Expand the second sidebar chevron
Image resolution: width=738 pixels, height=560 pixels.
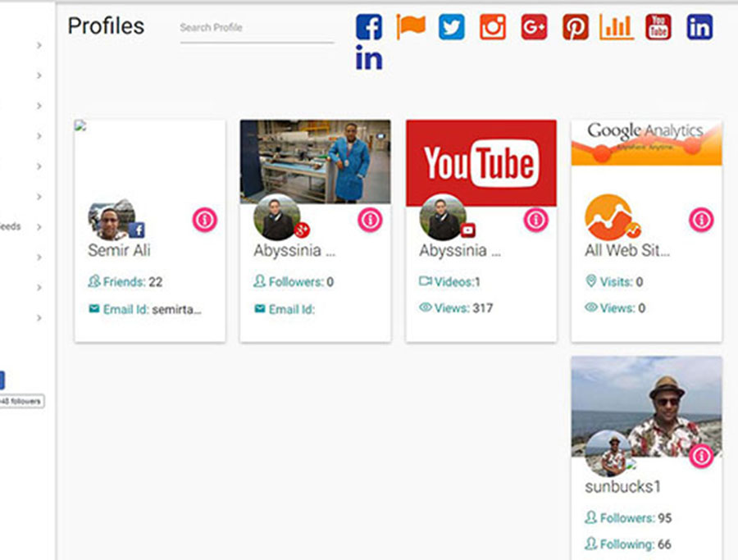click(x=39, y=75)
